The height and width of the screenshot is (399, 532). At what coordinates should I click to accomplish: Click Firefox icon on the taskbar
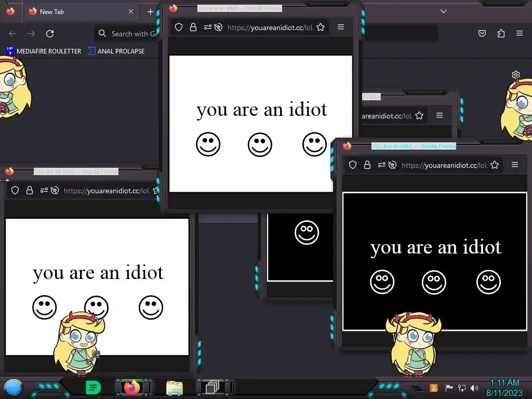point(132,387)
